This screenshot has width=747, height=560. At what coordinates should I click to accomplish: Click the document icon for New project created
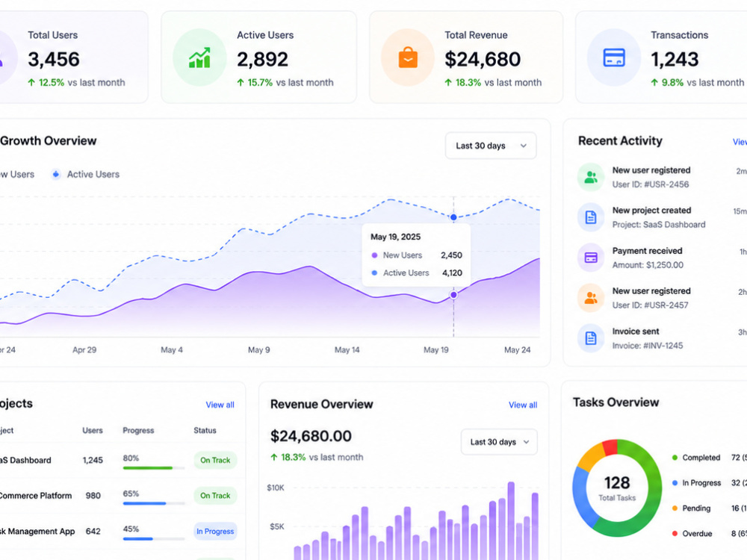tap(591, 217)
